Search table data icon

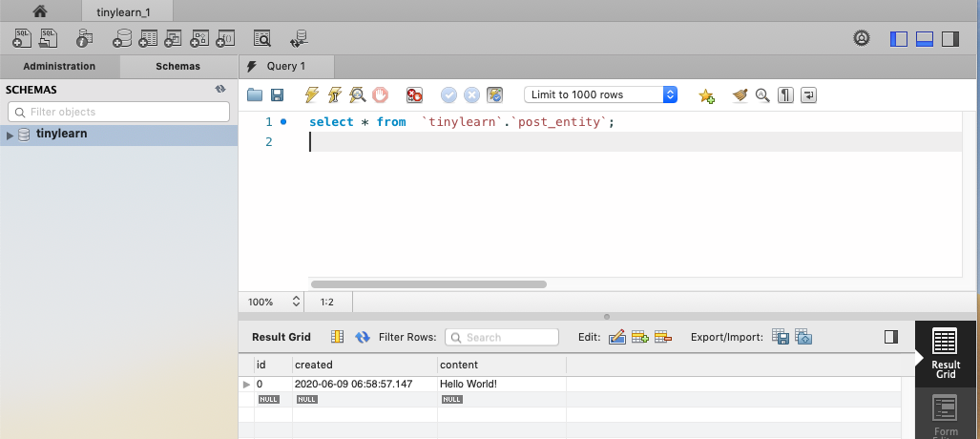262,39
